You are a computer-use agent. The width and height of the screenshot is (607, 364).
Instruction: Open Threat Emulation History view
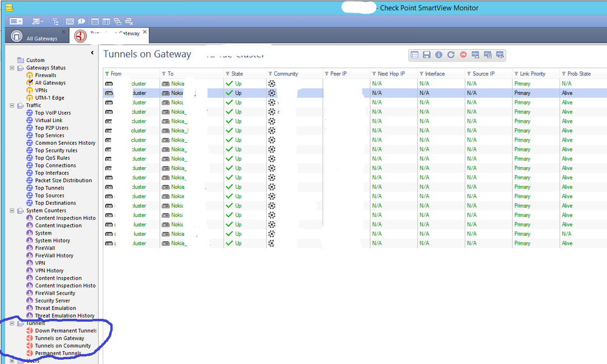point(64,316)
